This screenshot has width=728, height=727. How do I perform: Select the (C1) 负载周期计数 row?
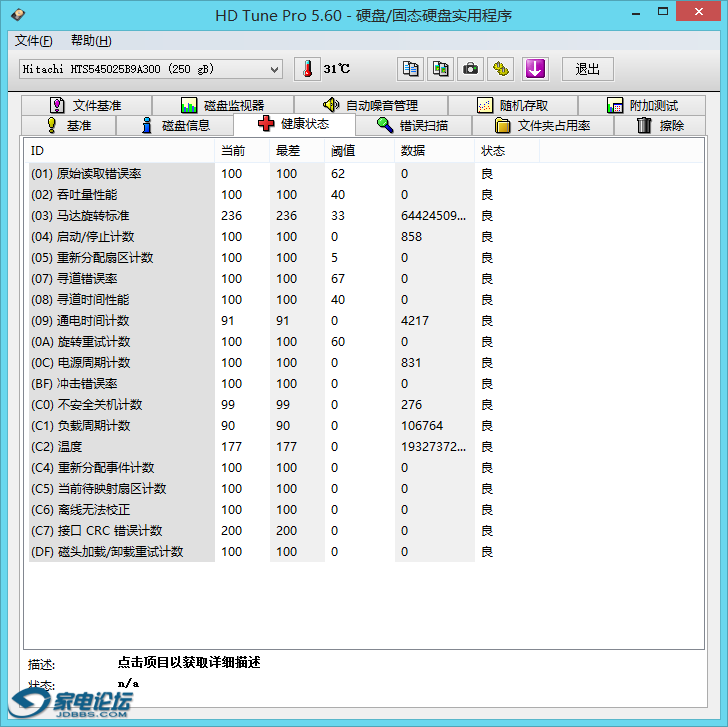click(x=284, y=426)
